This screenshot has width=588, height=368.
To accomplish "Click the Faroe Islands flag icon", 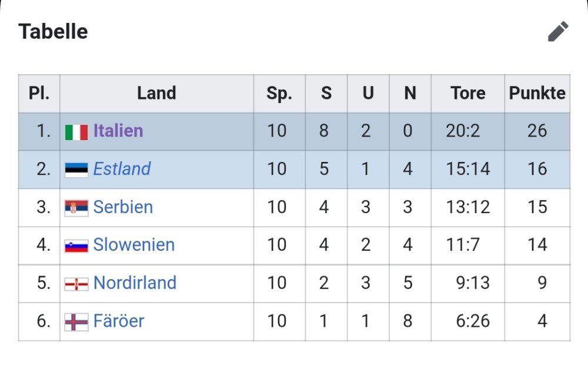I will click(76, 321).
